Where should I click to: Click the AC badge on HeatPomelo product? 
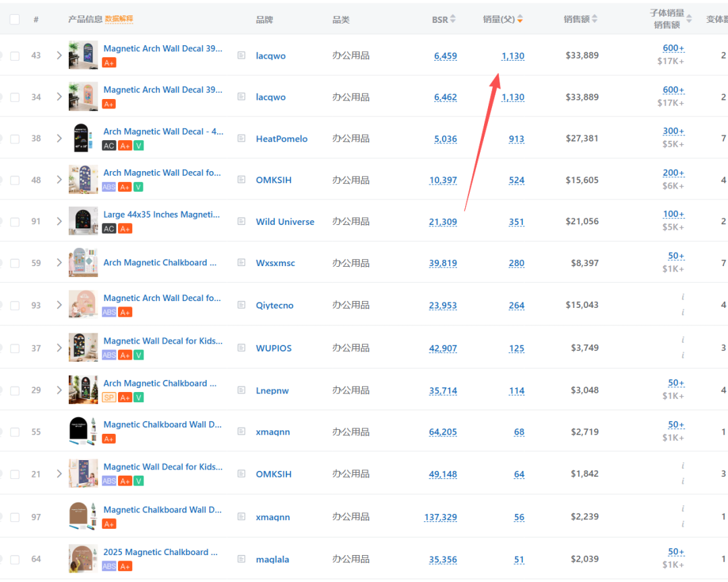coord(109,145)
